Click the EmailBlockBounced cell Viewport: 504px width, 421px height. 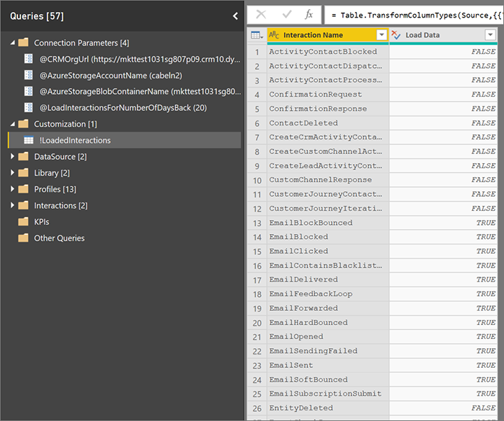pos(328,223)
